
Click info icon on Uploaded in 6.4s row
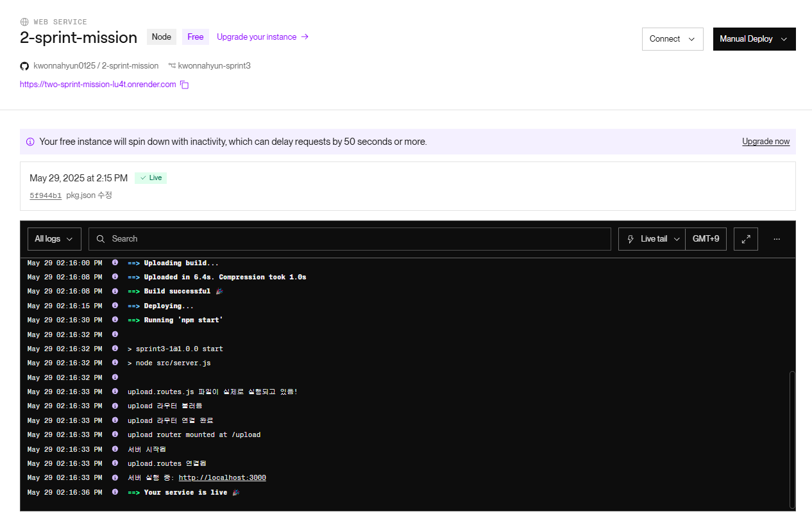115,277
